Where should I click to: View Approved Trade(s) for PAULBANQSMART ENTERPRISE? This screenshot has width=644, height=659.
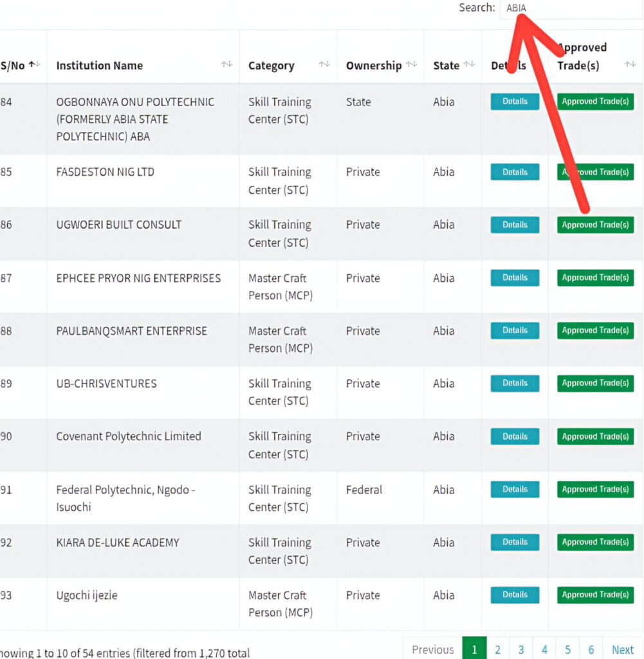(595, 330)
